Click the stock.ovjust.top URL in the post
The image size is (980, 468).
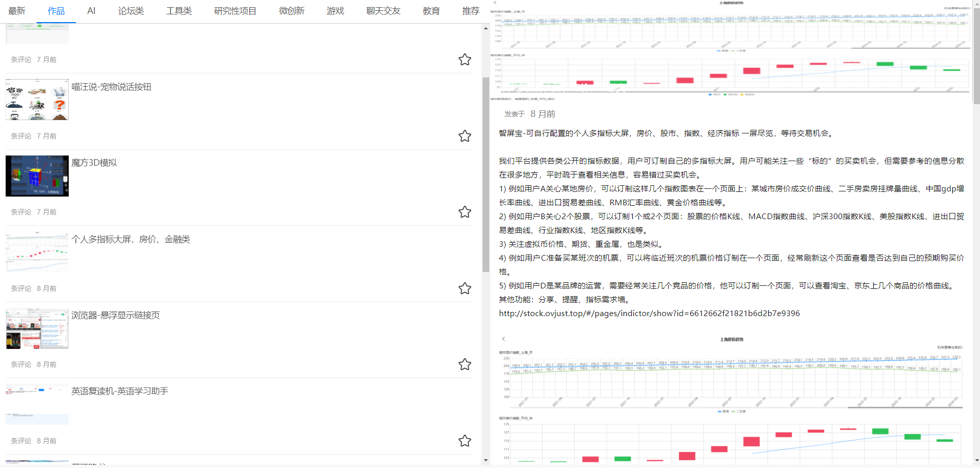click(x=649, y=313)
